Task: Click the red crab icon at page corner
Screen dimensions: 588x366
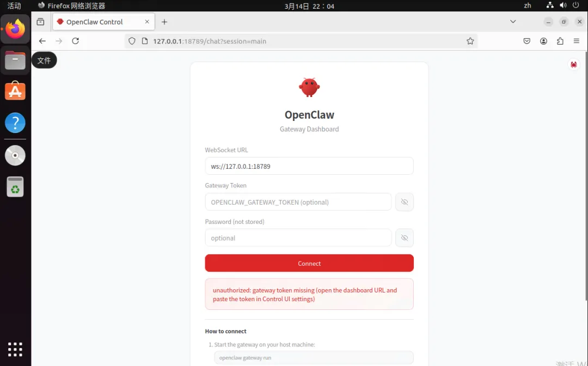Action: [573, 64]
